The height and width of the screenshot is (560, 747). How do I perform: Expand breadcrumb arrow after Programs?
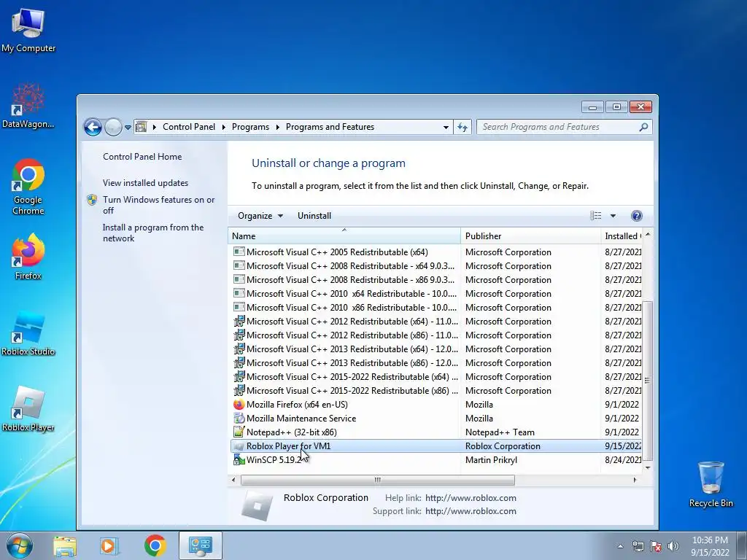[278, 127]
